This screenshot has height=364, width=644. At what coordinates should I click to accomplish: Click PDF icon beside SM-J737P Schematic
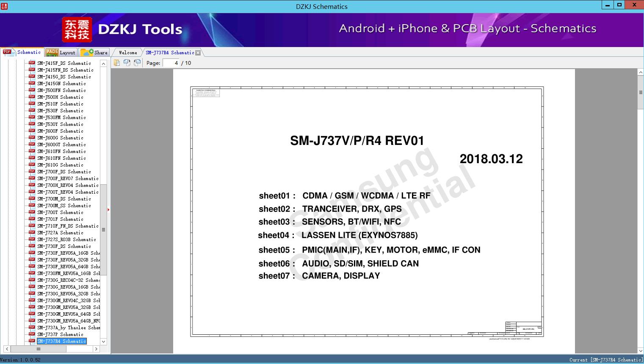tap(32, 334)
